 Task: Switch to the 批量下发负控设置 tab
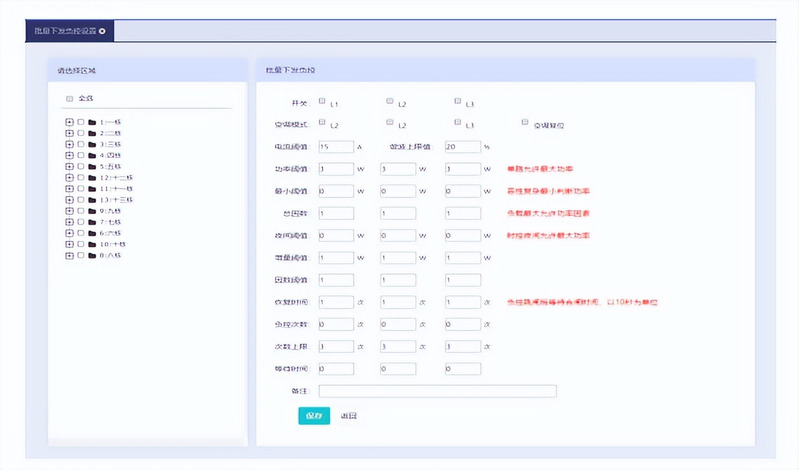64,31
